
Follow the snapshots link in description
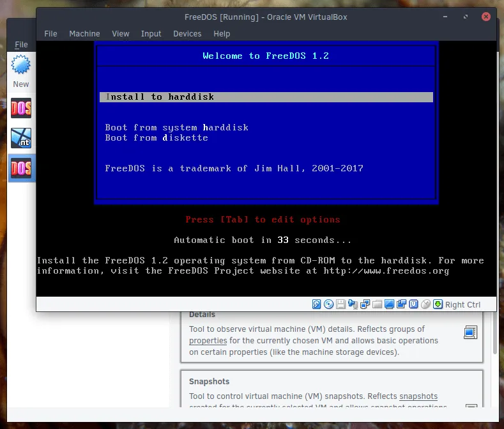coord(417,396)
